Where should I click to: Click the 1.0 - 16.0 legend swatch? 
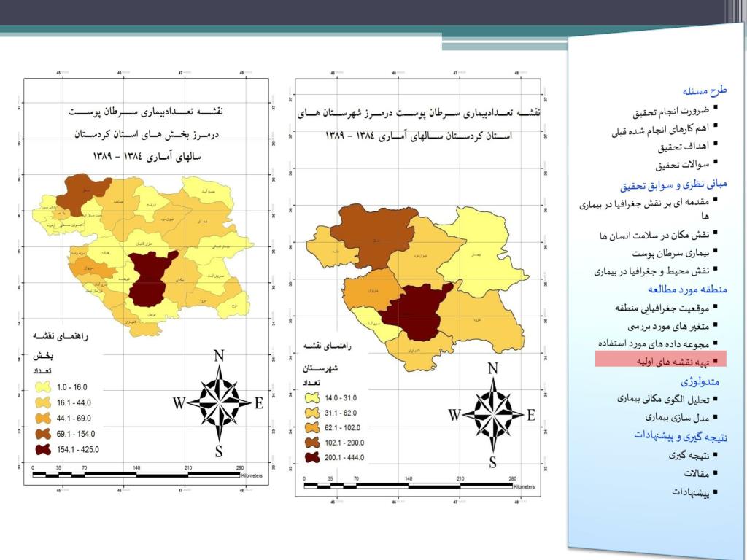click(42, 387)
